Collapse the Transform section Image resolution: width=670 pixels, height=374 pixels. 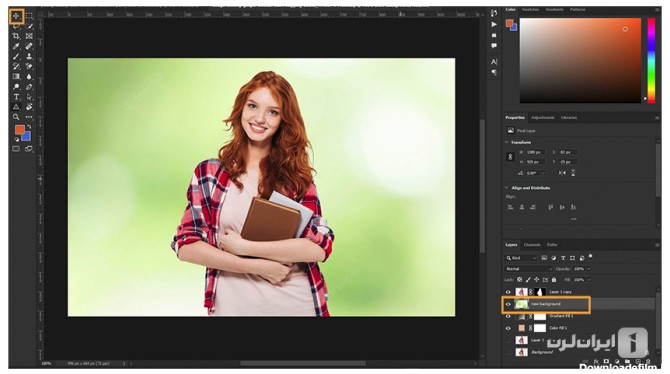[x=507, y=142]
